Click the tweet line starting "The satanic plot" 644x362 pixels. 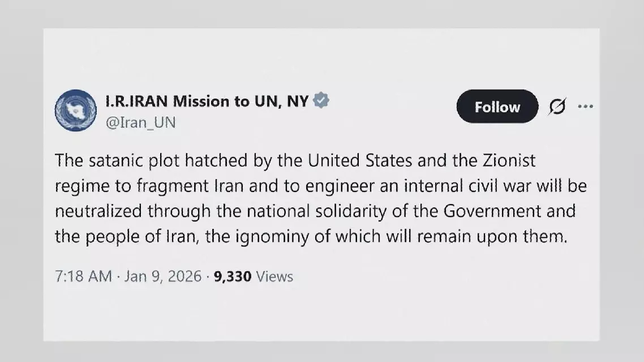[295, 161]
